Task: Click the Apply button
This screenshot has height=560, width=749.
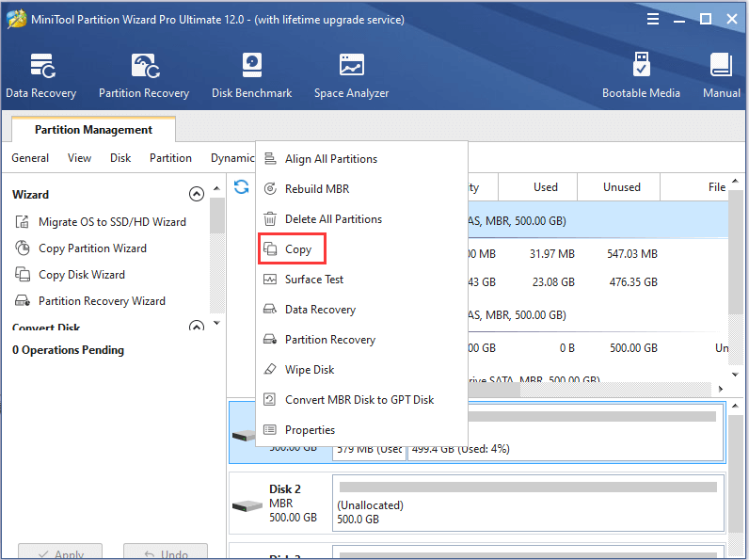Action: tap(60, 552)
